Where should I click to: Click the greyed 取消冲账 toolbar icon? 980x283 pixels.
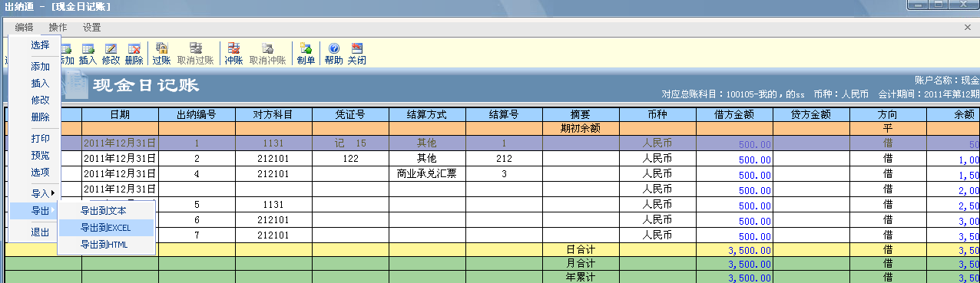[267, 54]
